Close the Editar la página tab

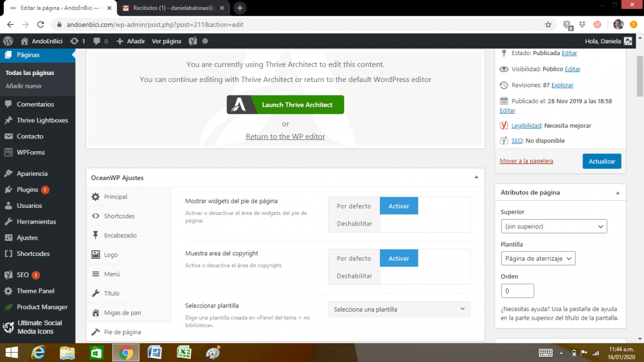(109, 8)
